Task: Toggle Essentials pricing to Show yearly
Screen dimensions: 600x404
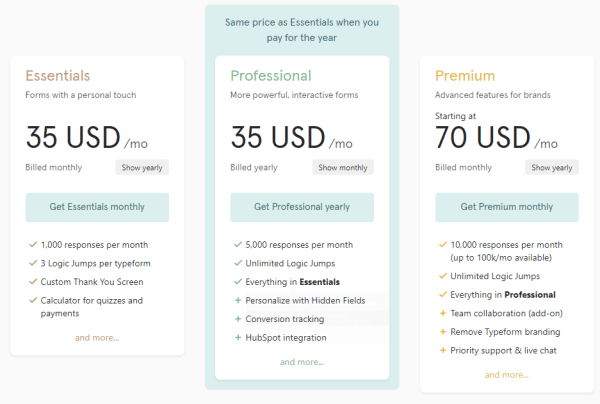Action: [142, 168]
